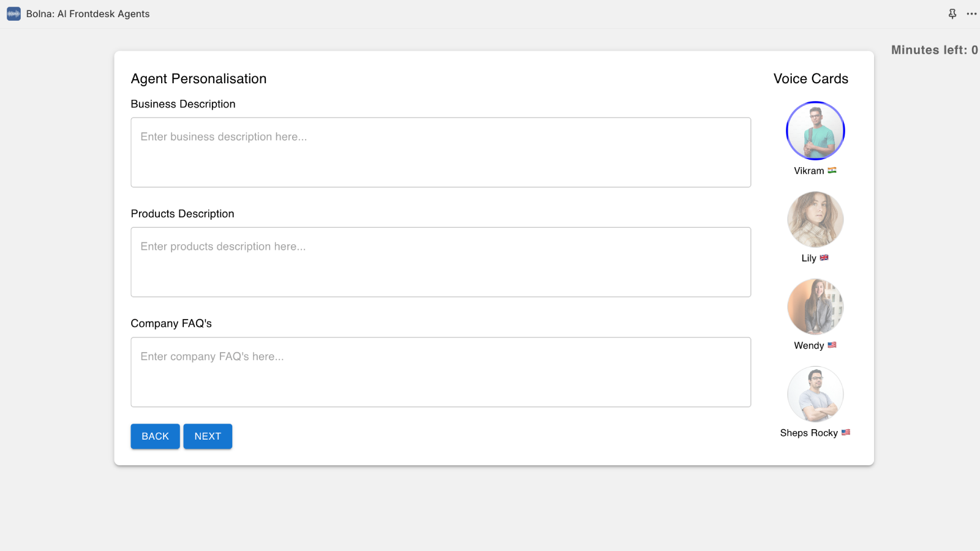Choose Sheps Rocky as the active voice
Viewport: 980px width, 551px height.
815,394
